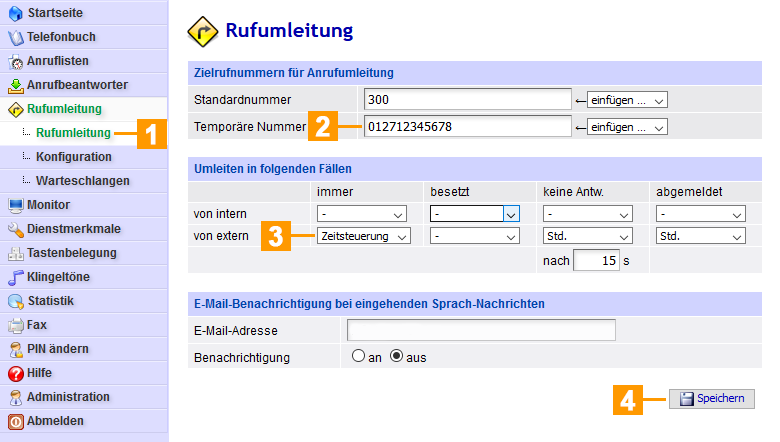
Task: Select the 'aus' notification radio button
Action: pyautogui.click(x=396, y=357)
